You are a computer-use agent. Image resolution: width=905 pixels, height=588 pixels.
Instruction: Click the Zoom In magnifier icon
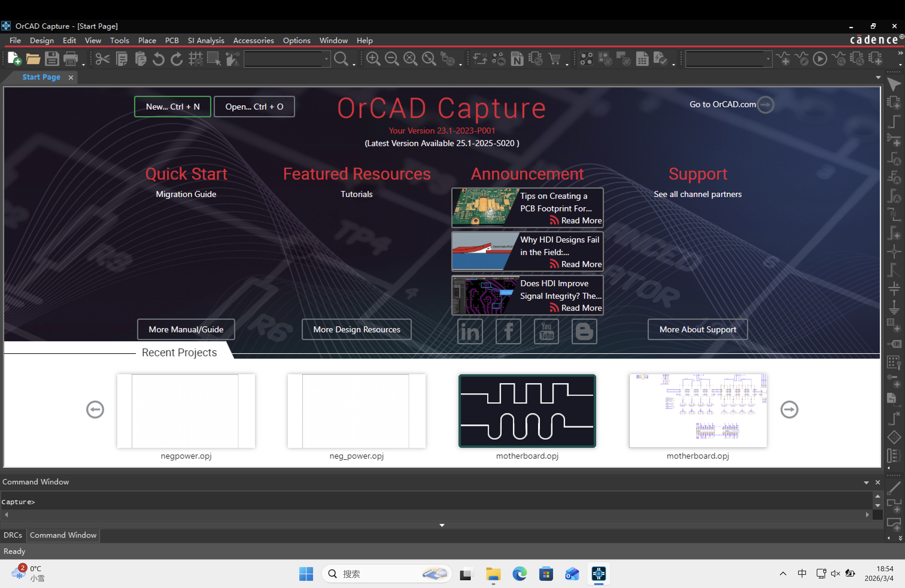373,59
